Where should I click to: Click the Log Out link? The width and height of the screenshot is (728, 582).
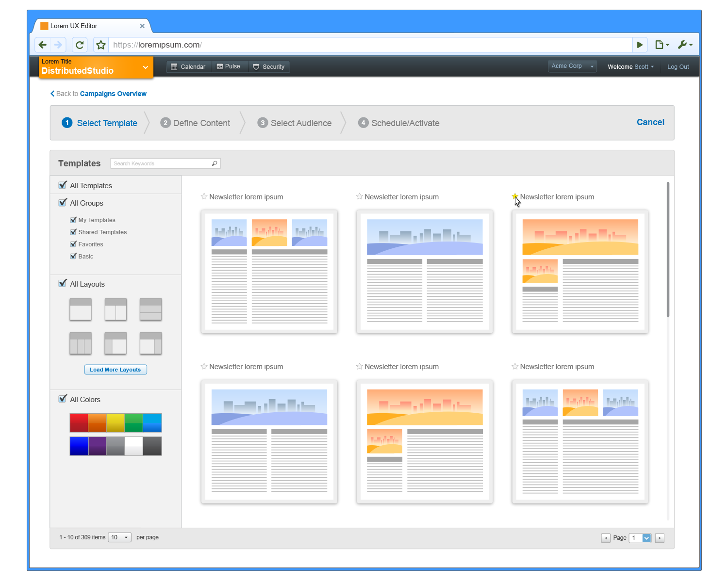click(678, 67)
